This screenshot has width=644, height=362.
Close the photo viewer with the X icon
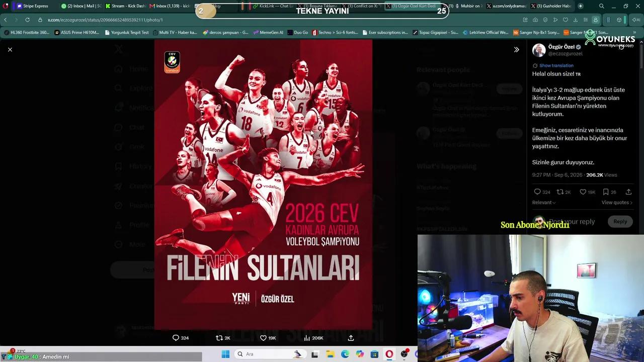point(10,49)
